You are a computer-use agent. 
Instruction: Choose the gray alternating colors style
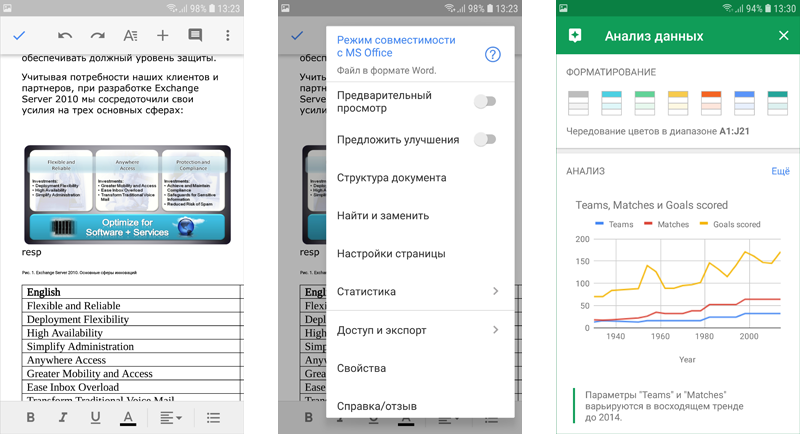578,103
